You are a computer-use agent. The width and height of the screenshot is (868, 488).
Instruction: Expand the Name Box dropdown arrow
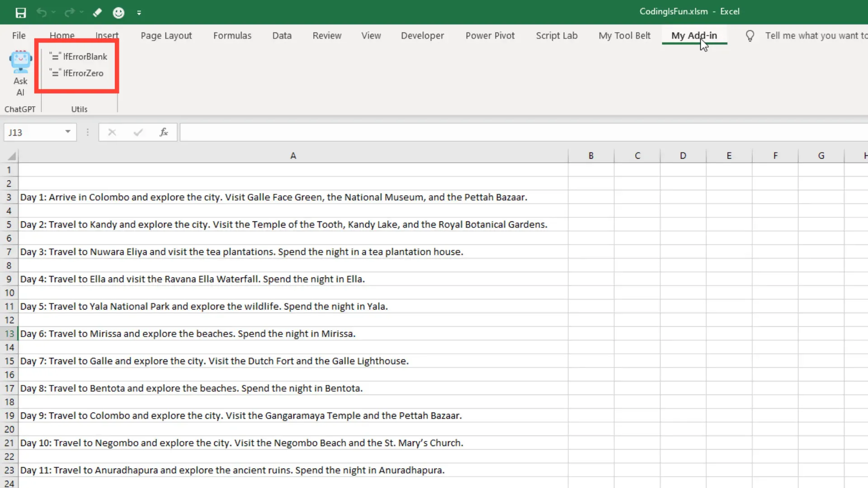click(68, 132)
